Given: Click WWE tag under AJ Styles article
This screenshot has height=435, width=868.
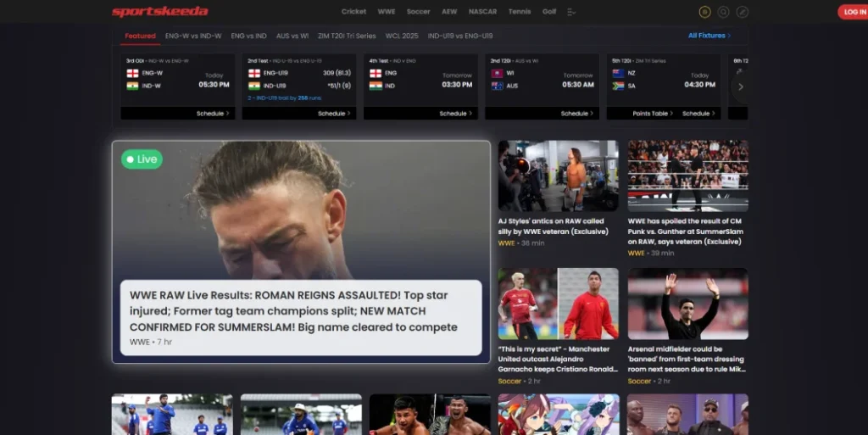Looking at the screenshot, I should (506, 243).
